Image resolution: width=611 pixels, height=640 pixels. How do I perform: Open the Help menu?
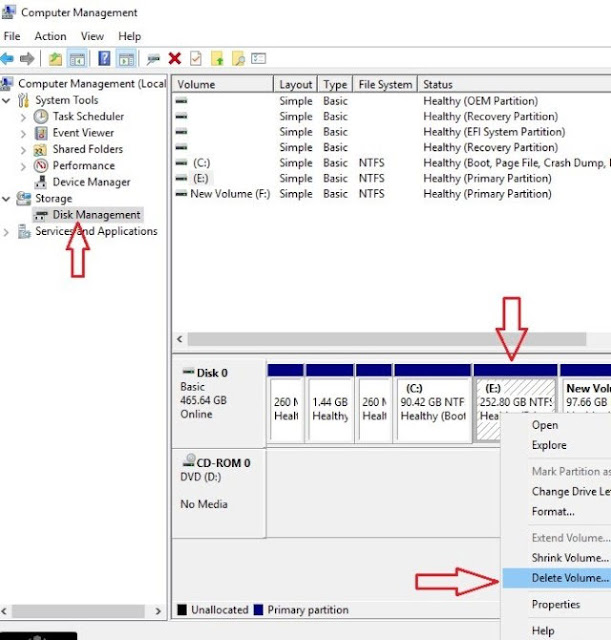point(129,36)
